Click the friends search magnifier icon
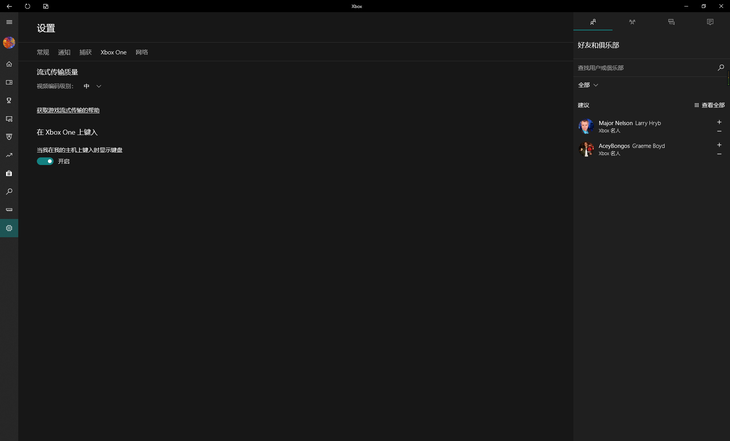The height and width of the screenshot is (441, 730). [721, 68]
